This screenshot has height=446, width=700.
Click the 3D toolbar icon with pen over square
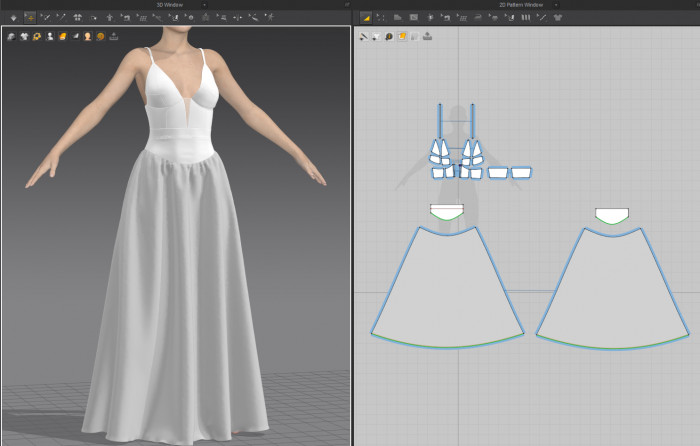(174, 18)
